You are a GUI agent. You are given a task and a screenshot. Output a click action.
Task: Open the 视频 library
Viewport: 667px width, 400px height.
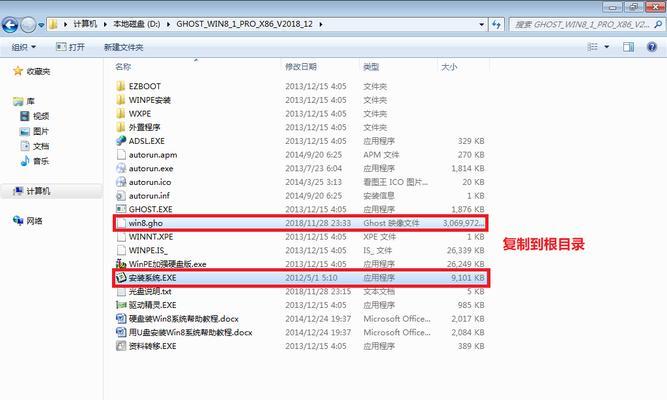click(41, 116)
